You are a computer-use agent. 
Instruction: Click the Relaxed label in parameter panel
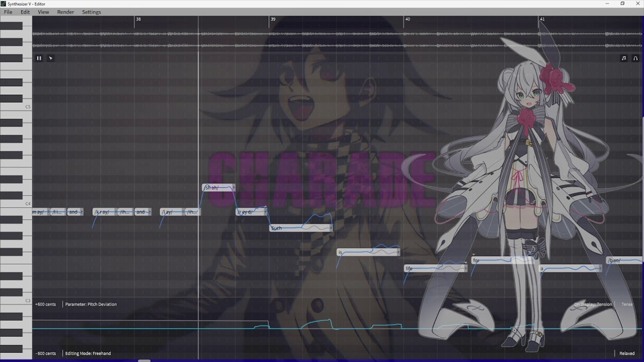(x=627, y=353)
